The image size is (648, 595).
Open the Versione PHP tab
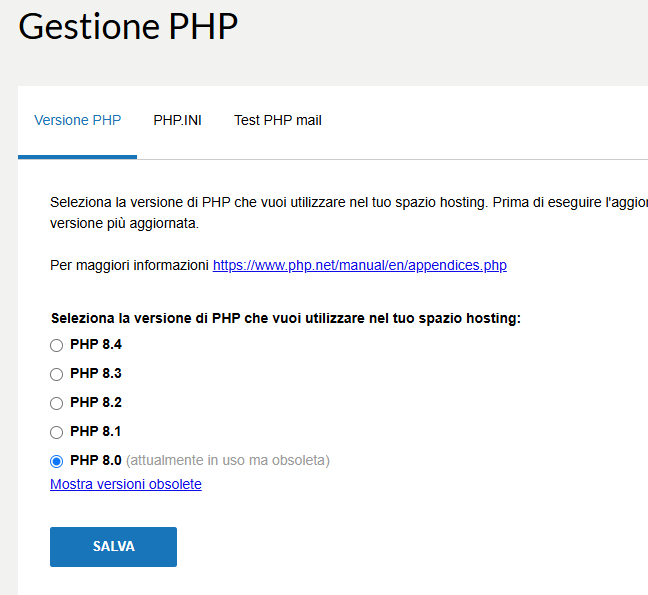pyautogui.click(x=77, y=120)
